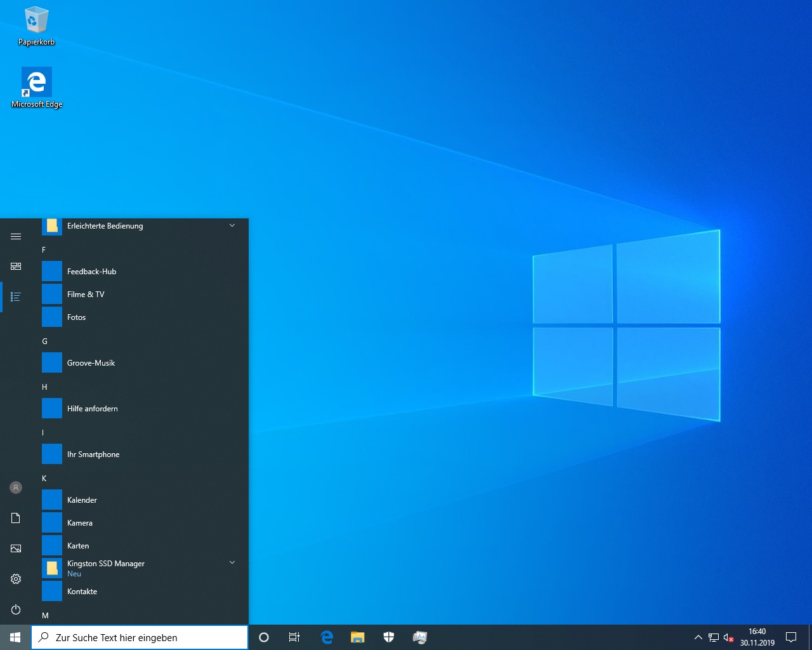Open the Papierkorb desktop icon
The height and width of the screenshot is (650, 812).
point(36,26)
